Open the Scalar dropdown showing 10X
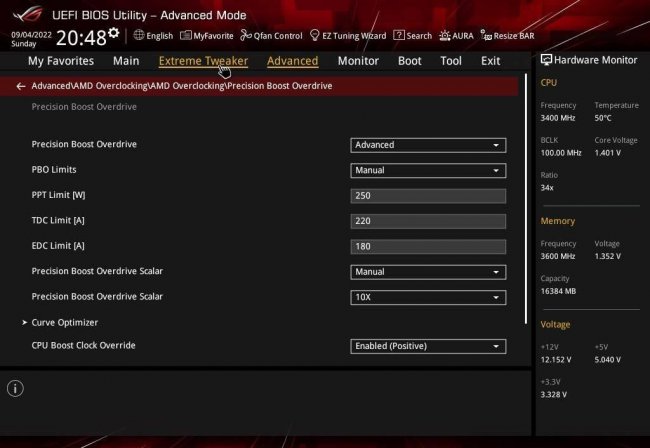Viewport: 650px width, 448px height. pos(428,297)
